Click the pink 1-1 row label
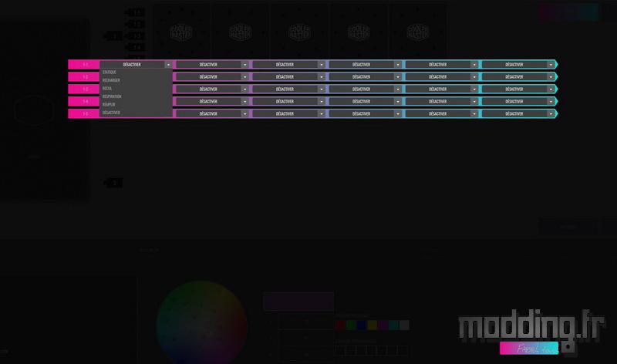Screen dimensions: 617x364 (84, 65)
